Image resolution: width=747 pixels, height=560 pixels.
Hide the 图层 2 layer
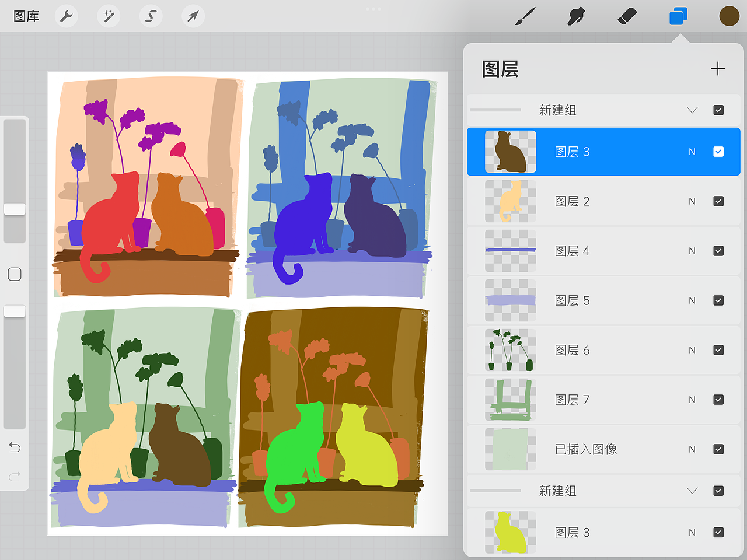pos(718,201)
